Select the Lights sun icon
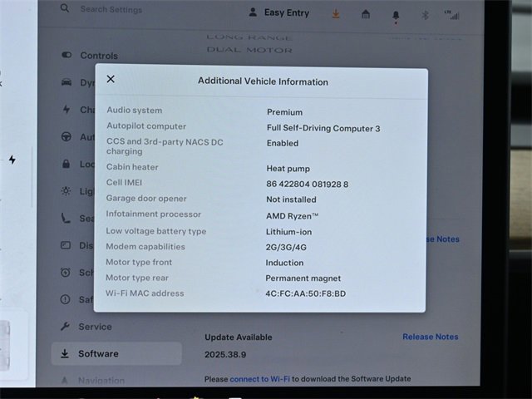 (66, 191)
